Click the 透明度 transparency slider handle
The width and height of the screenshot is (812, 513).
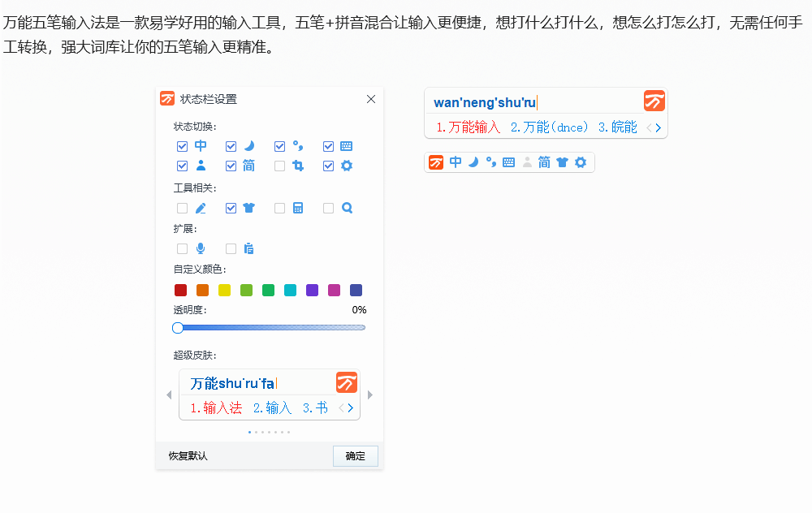click(178, 328)
